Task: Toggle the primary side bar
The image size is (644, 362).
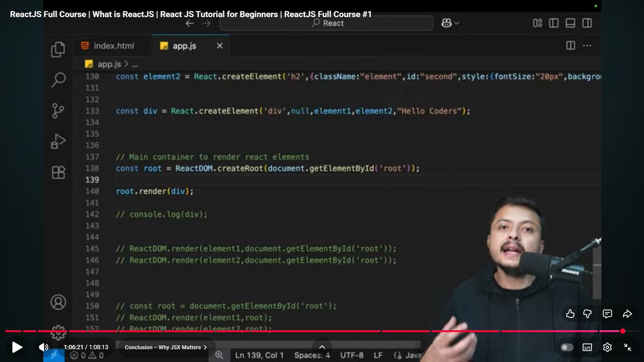Action: pyautogui.click(x=554, y=23)
